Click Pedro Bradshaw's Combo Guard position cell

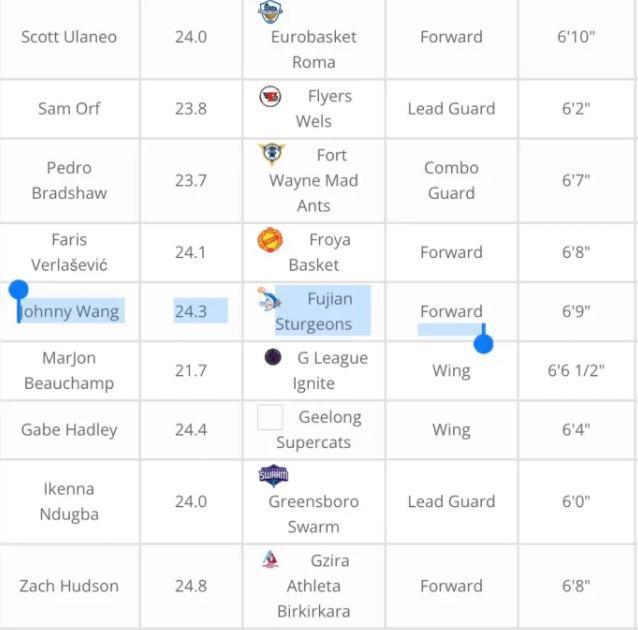coord(451,180)
